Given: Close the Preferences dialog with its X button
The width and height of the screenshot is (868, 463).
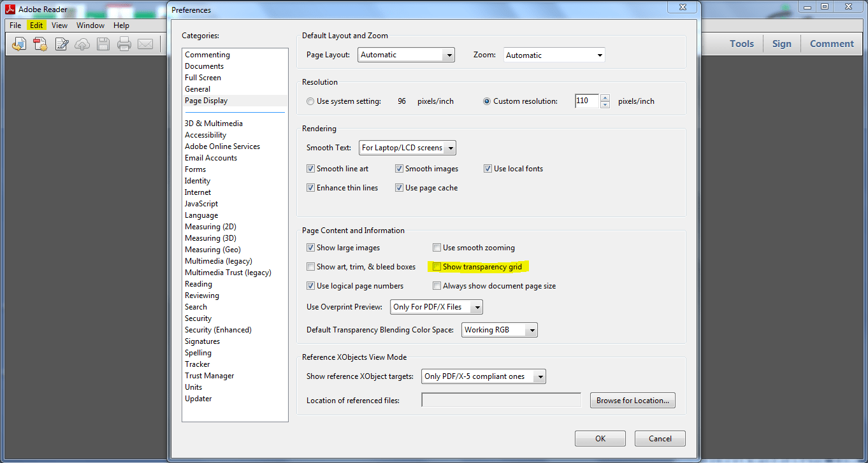Looking at the screenshot, I should point(682,7).
